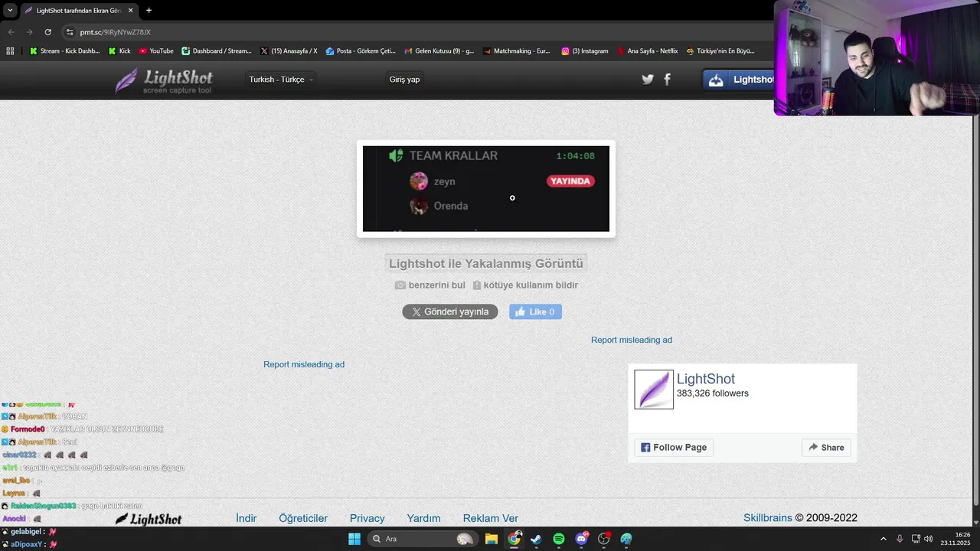Screen dimensions: 980x551
Task: Open the Windows Start menu
Action: pos(354,539)
